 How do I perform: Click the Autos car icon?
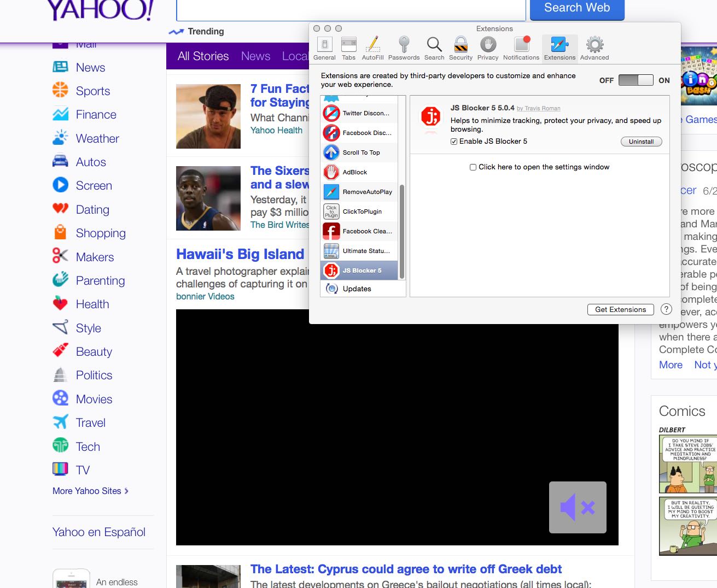60,161
